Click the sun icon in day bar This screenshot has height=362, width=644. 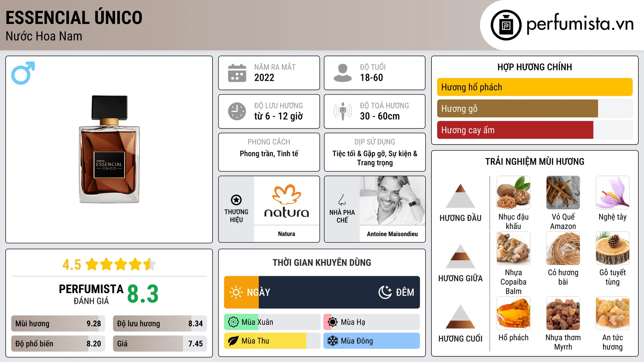pyautogui.click(x=236, y=292)
